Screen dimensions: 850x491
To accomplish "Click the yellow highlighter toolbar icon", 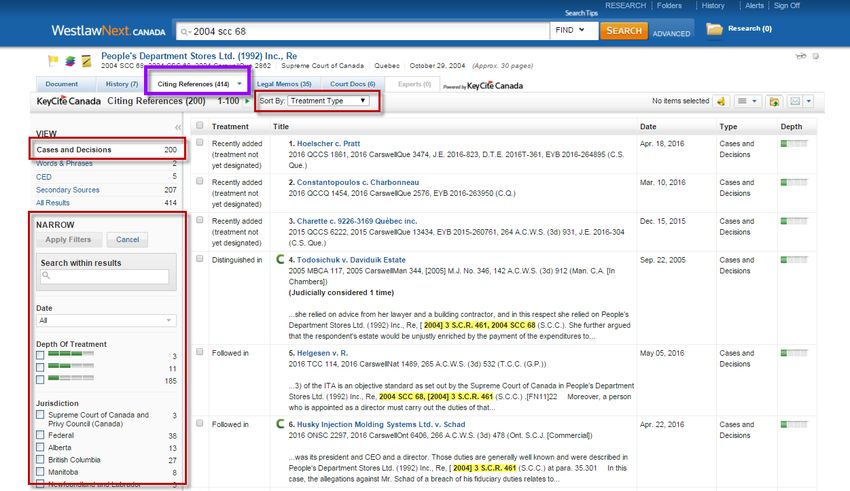I will [x=721, y=101].
